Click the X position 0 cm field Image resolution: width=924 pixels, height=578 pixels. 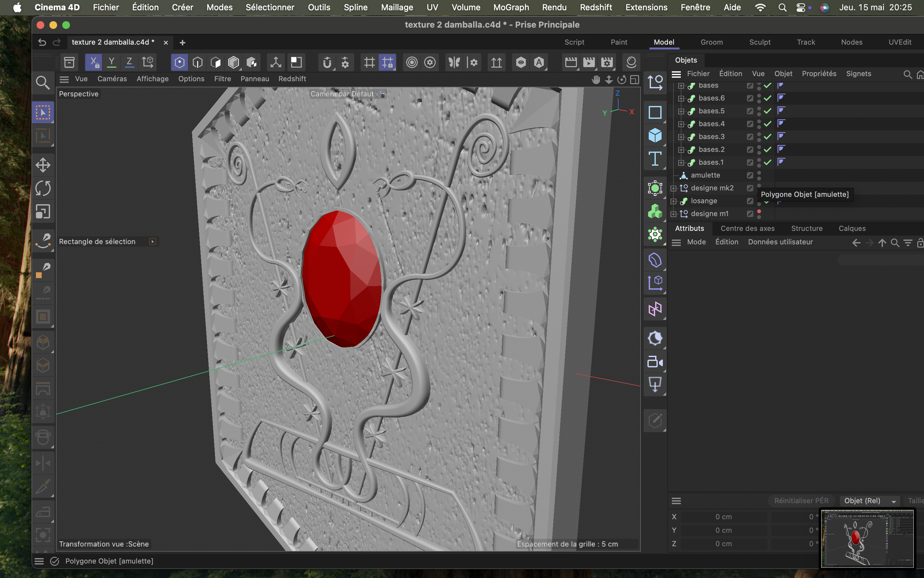pyautogui.click(x=723, y=517)
